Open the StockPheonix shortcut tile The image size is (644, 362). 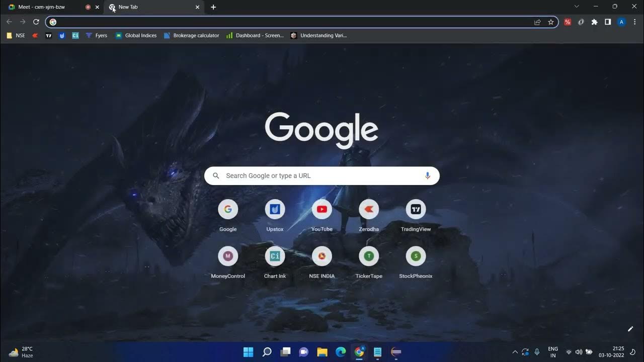point(416,262)
